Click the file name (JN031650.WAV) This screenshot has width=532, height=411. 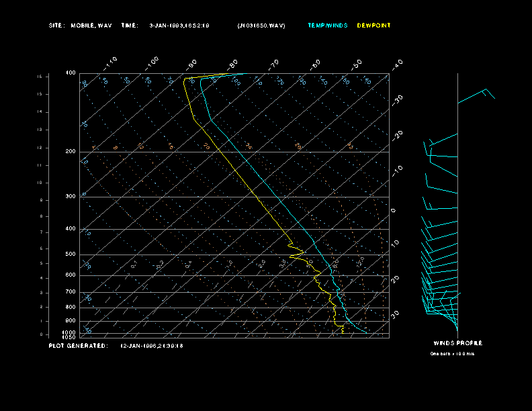[x=261, y=26]
